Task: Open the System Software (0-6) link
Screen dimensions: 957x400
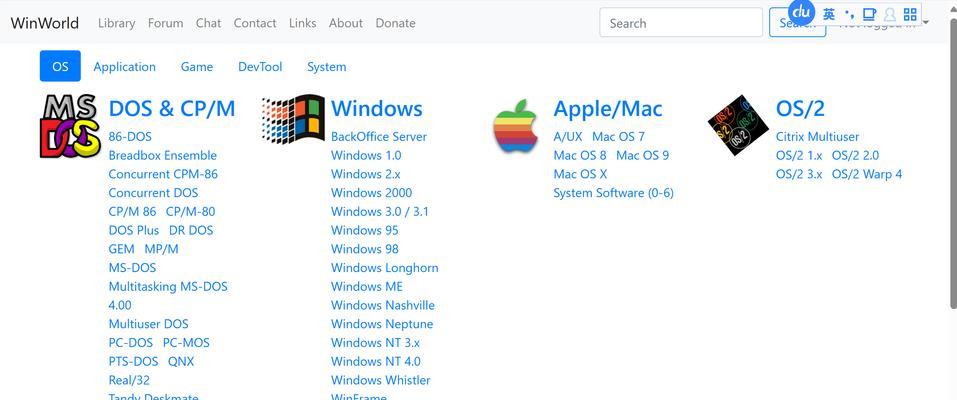Action: point(613,193)
